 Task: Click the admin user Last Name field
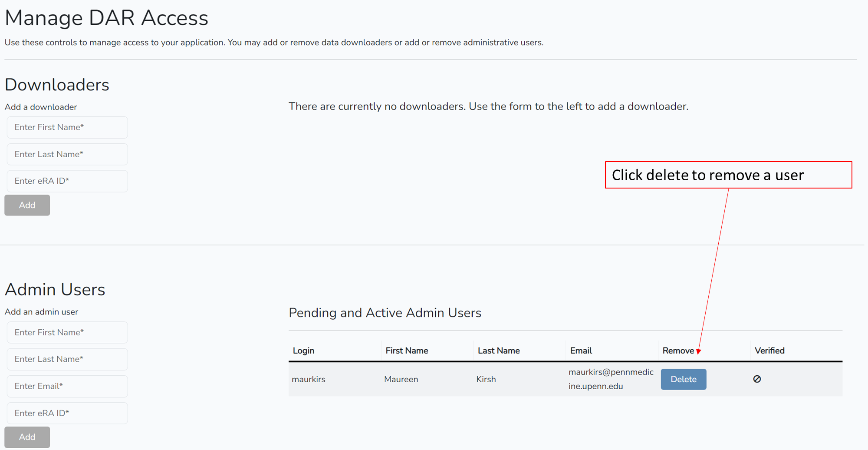click(x=67, y=359)
